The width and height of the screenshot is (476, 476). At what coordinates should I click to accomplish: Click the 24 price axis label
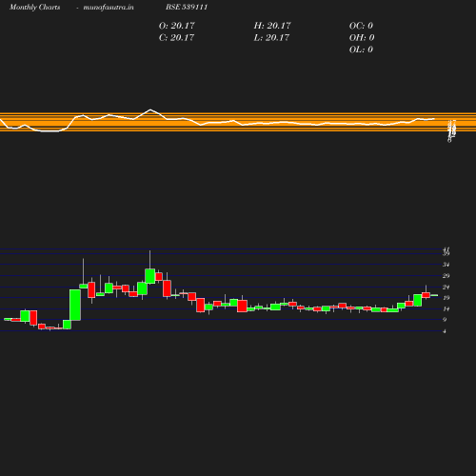446,288
